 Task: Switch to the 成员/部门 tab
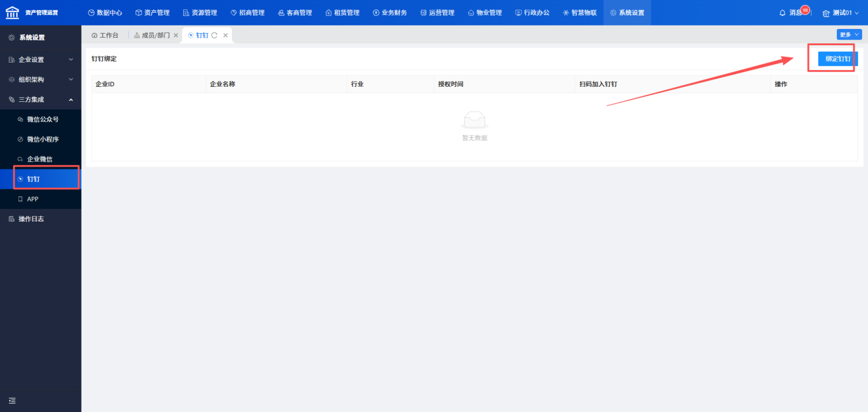point(152,35)
